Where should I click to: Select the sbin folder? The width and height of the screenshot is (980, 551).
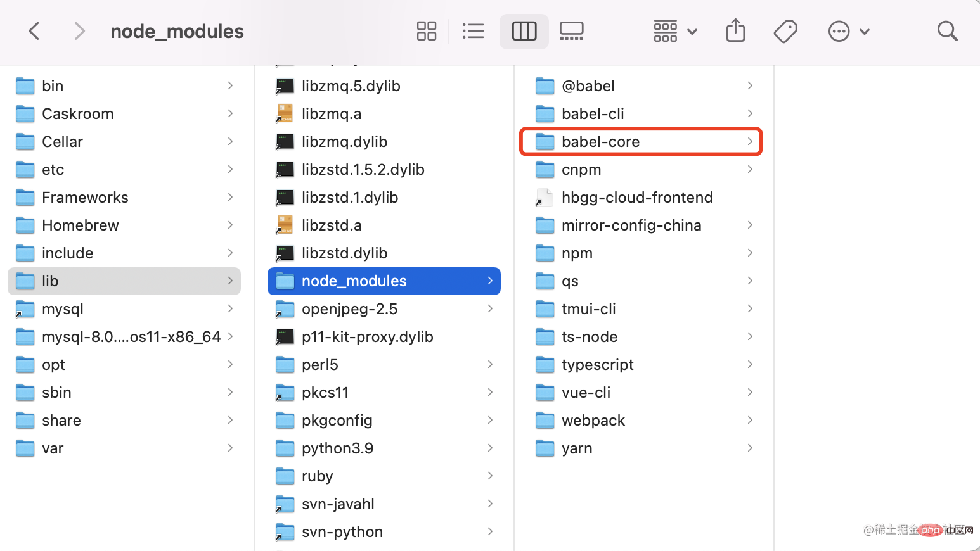tap(124, 392)
